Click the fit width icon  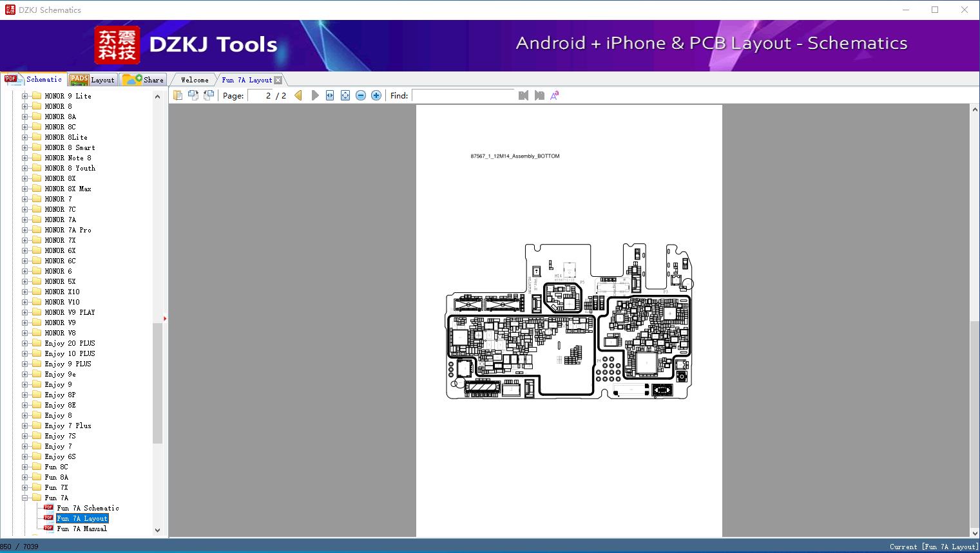(330, 95)
